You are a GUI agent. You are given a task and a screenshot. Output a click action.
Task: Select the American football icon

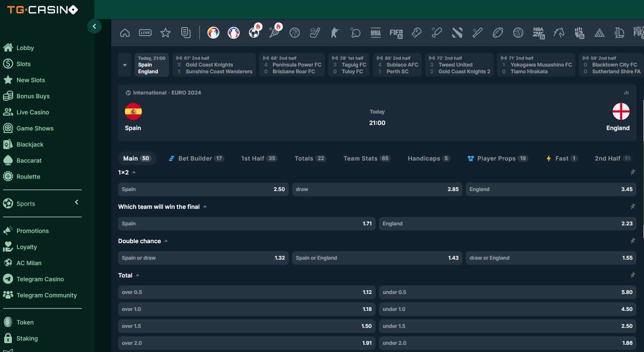[x=498, y=33]
